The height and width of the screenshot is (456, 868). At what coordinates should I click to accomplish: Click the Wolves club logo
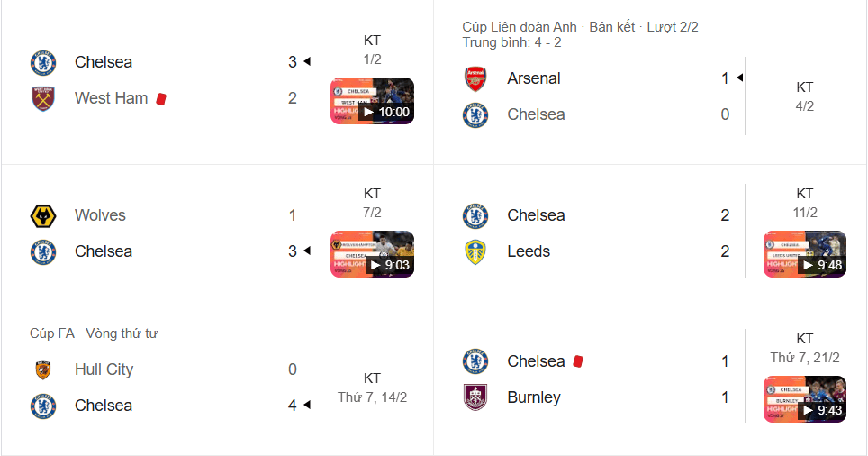tap(42, 215)
